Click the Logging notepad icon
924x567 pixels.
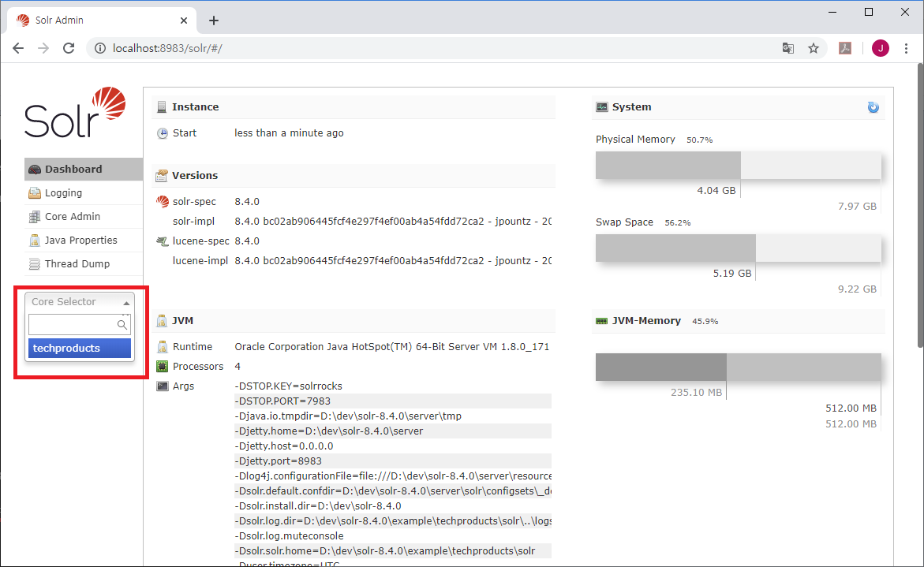[x=35, y=193]
